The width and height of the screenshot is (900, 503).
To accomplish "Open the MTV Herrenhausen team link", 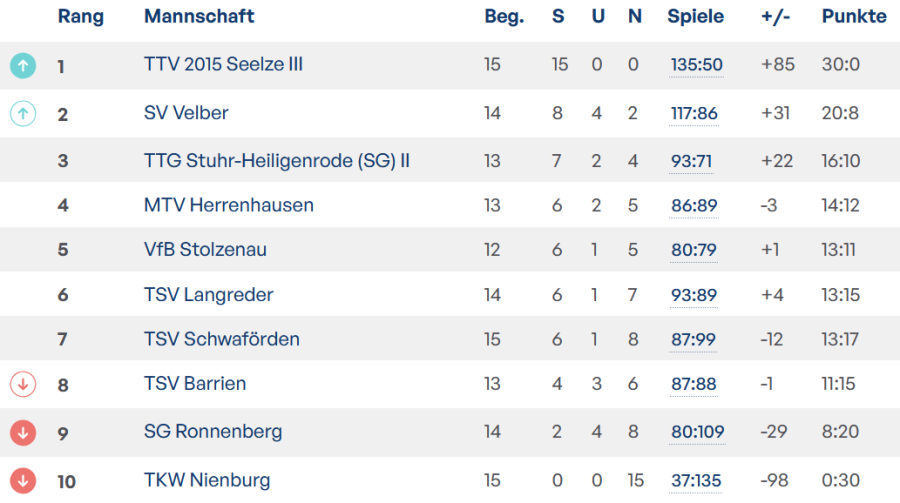I will pyautogui.click(x=229, y=205).
